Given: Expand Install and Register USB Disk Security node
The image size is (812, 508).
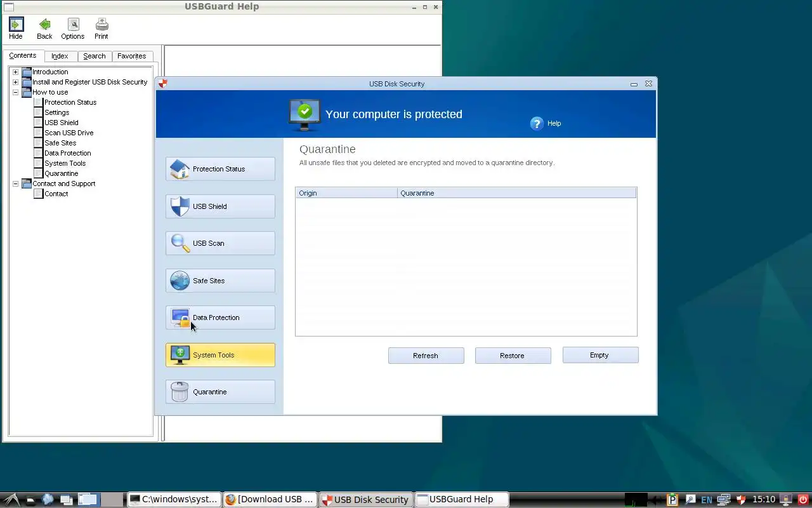Looking at the screenshot, I should [x=15, y=82].
